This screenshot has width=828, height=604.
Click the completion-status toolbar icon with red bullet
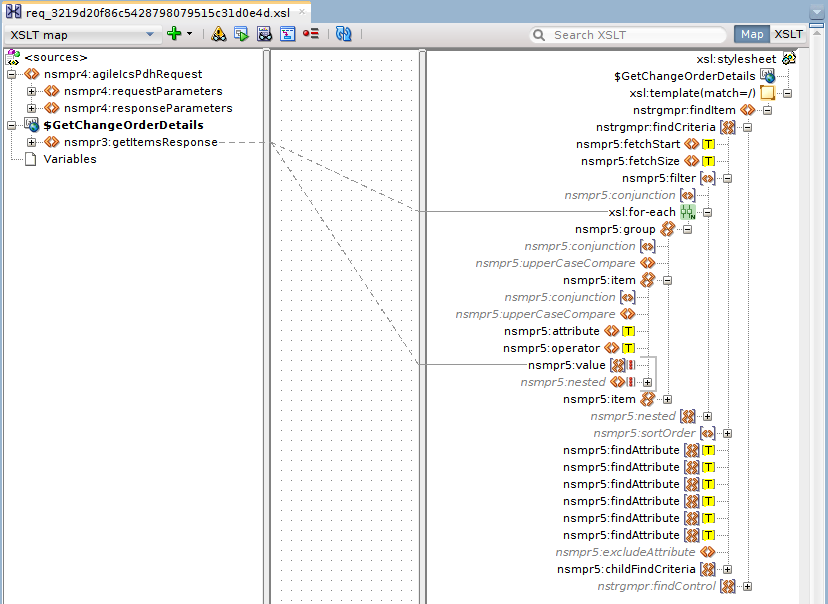point(310,33)
